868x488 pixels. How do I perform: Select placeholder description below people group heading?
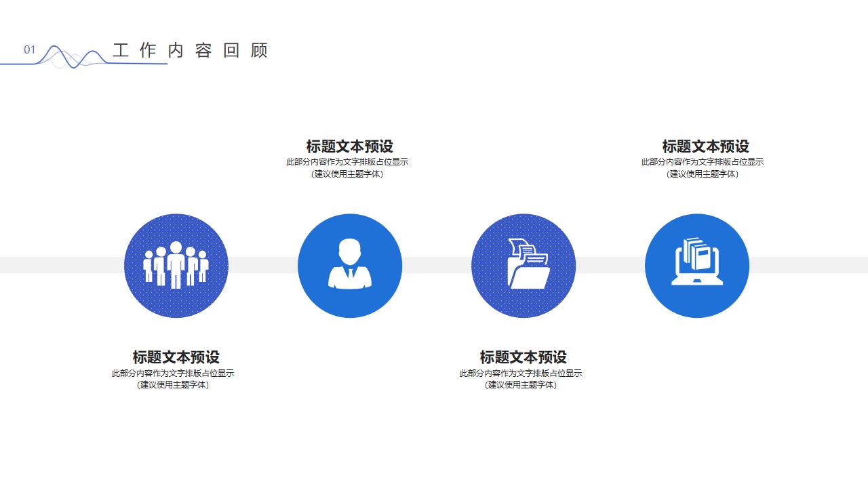point(173,379)
